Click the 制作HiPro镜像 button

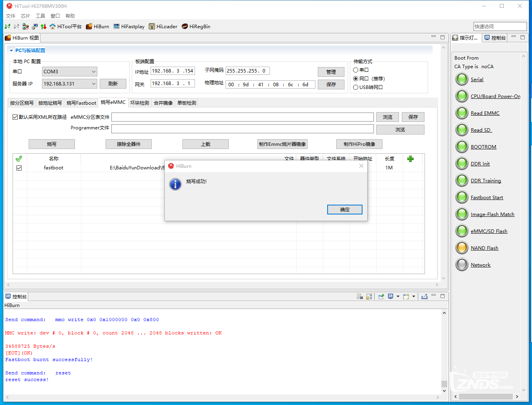coord(359,144)
